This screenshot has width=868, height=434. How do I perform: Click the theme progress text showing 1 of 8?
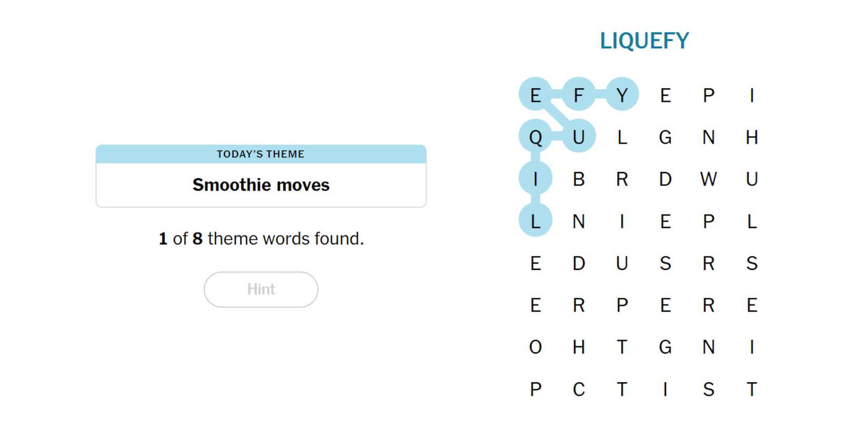point(260,238)
